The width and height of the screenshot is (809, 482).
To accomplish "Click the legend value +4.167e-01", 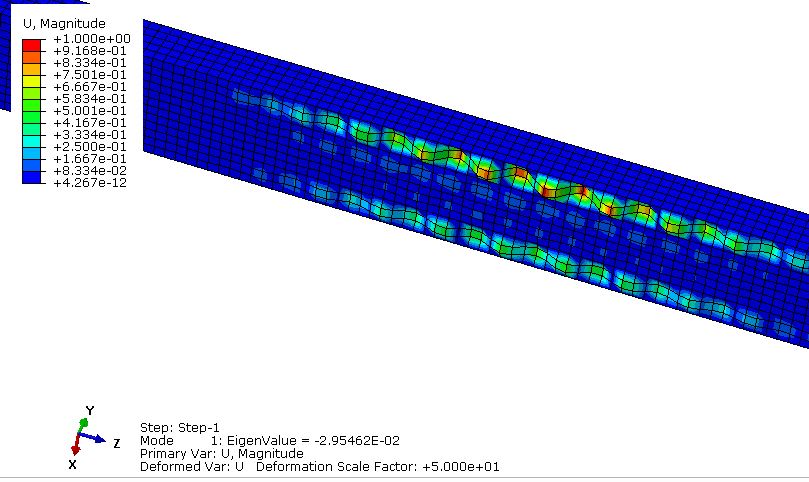I will pos(90,122).
